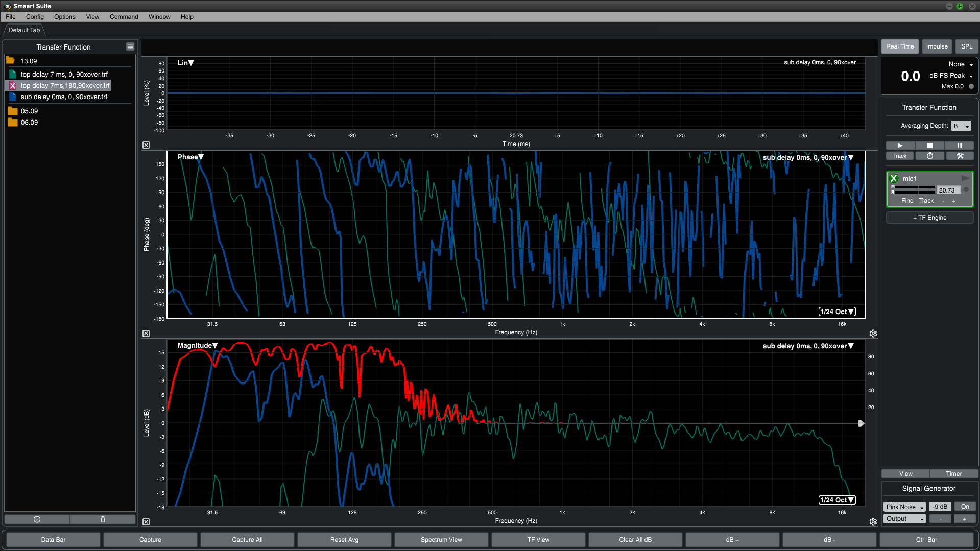980x551 pixels.
Task: Open Phase pane trace selector sub delay dropdown
Action: (x=808, y=157)
